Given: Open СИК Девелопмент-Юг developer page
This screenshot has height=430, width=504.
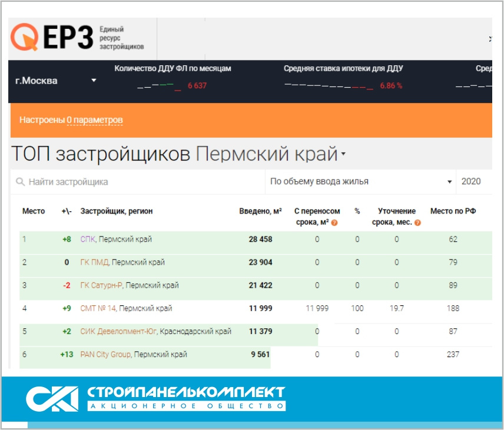Looking at the screenshot, I should pos(118,331).
